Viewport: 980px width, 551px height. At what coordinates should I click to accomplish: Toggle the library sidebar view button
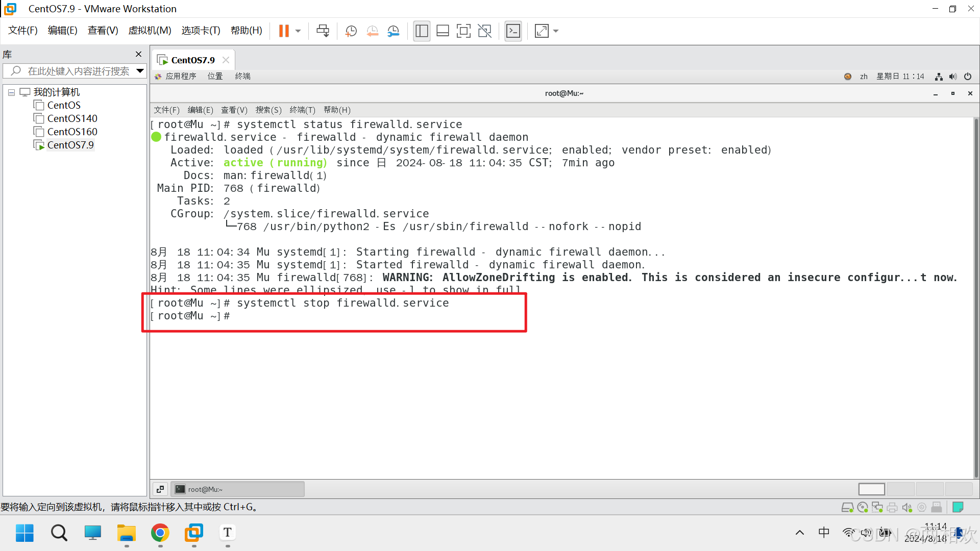422,31
